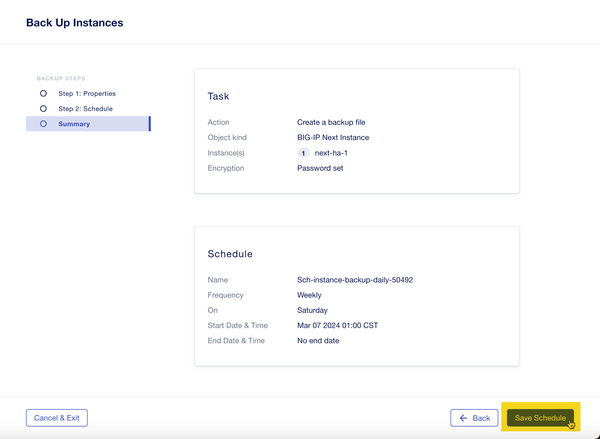Save the backup schedule
Viewport: 600px width, 439px height.
(x=540, y=418)
